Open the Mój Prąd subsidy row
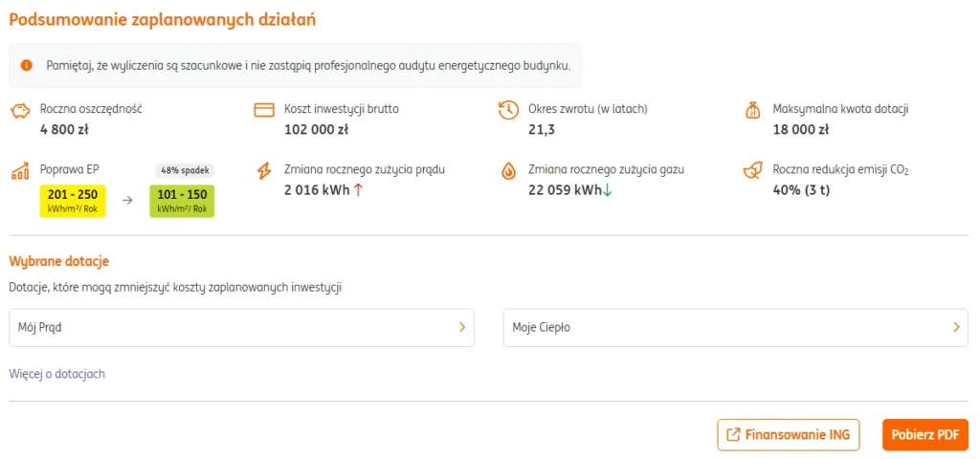The width and height of the screenshot is (980, 459). coord(241,327)
